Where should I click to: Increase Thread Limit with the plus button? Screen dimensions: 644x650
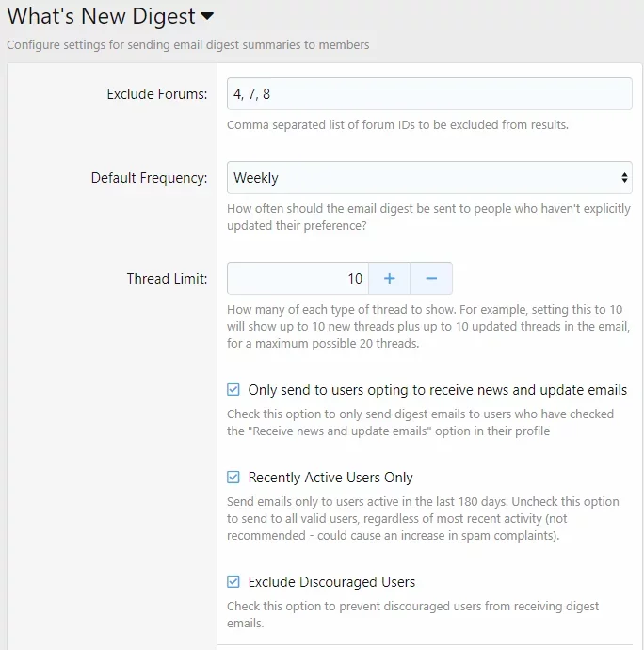tap(389, 279)
